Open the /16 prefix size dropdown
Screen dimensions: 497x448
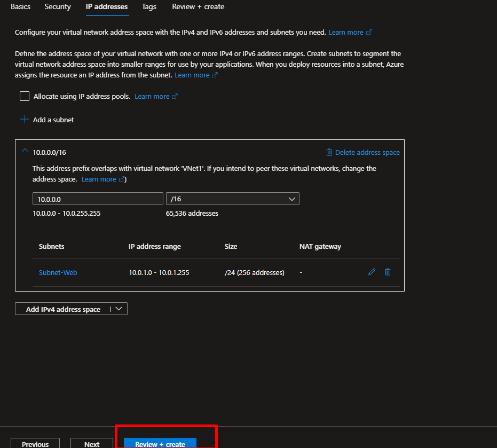[x=233, y=199]
